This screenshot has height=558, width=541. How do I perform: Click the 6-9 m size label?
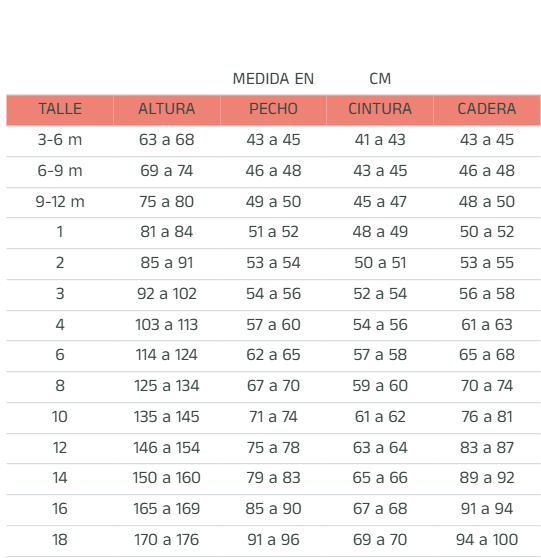click(x=60, y=170)
